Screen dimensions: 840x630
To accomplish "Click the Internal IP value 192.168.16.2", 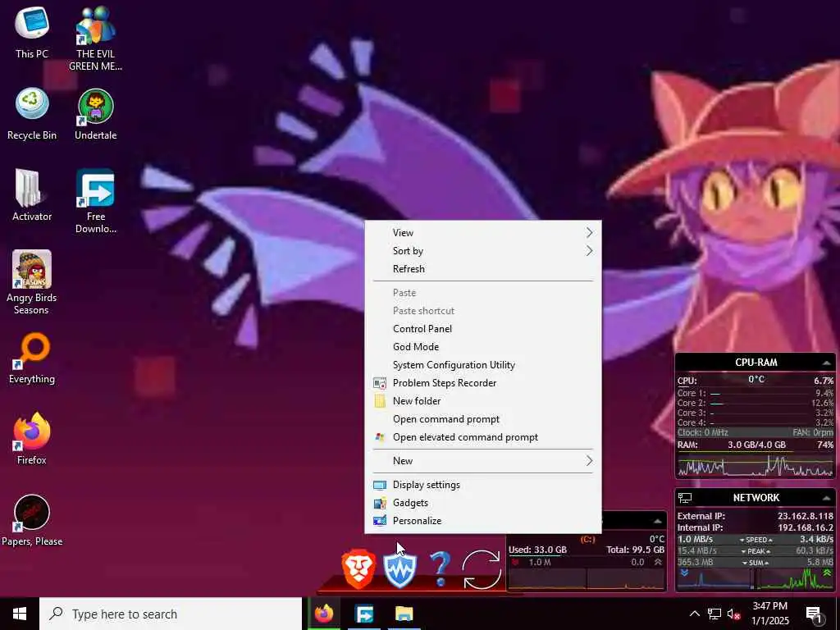I will pyautogui.click(x=806, y=527).
